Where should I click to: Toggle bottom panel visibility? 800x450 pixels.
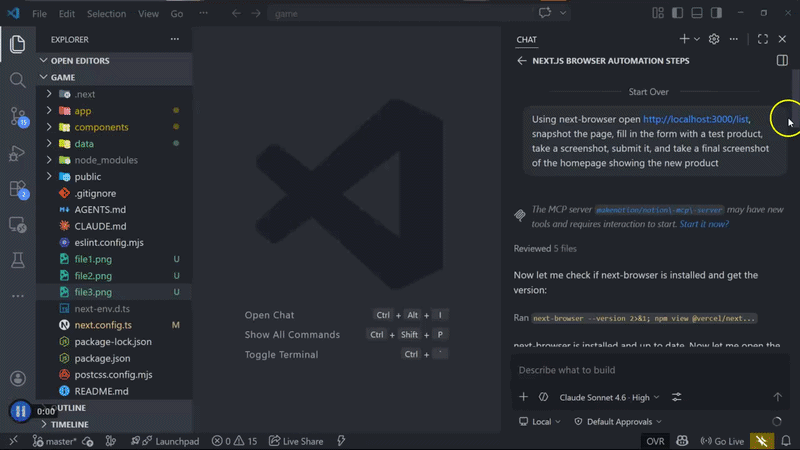pyautogui.click(x=696, y=13)
